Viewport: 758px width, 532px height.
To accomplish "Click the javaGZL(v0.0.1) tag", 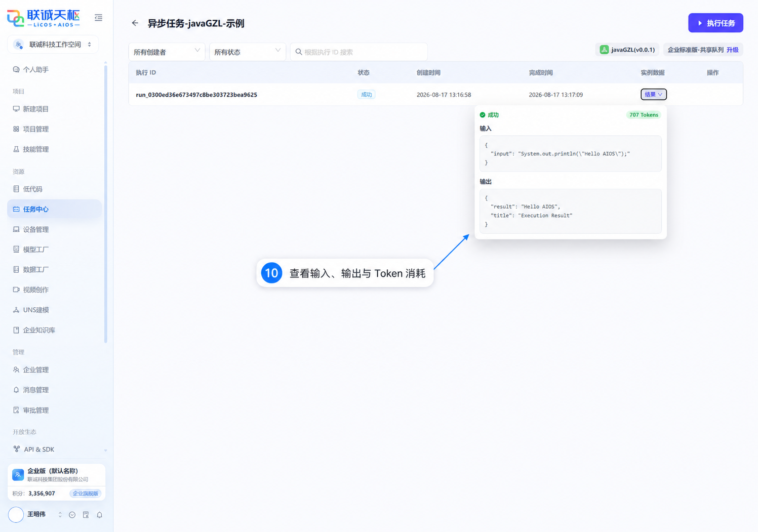I will (x=627, y=50).
